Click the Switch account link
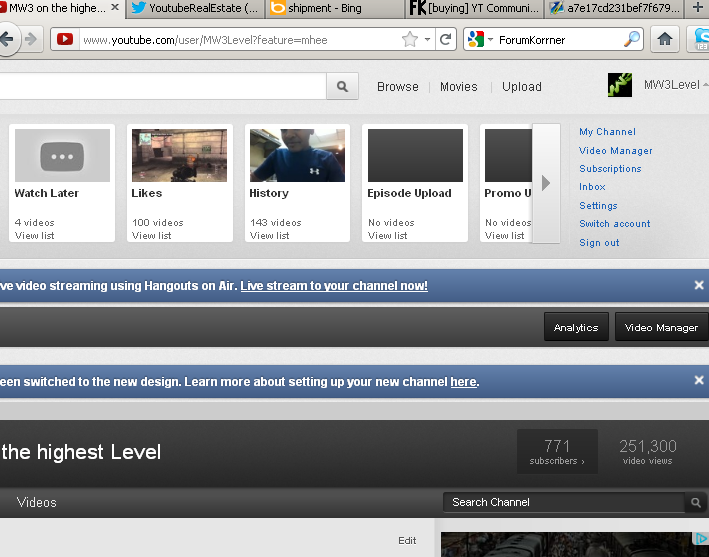709x557 pixels. pyautogui.click(x=614, y=224)
